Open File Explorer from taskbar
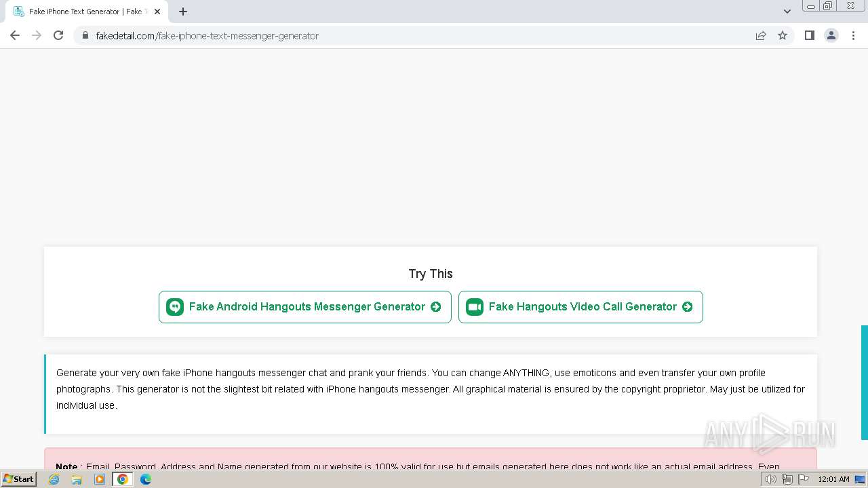The width and height of the screenshot is (868, 488). click(77, 479)
